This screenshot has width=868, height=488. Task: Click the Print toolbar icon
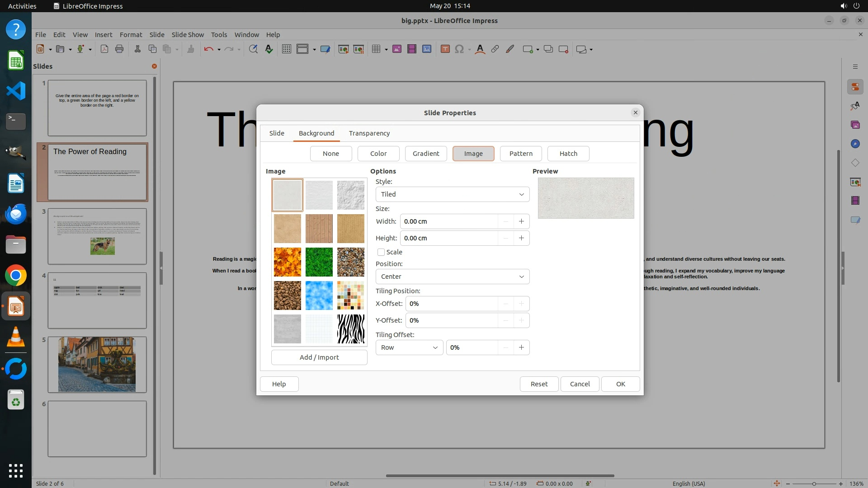tap(119, 49)
